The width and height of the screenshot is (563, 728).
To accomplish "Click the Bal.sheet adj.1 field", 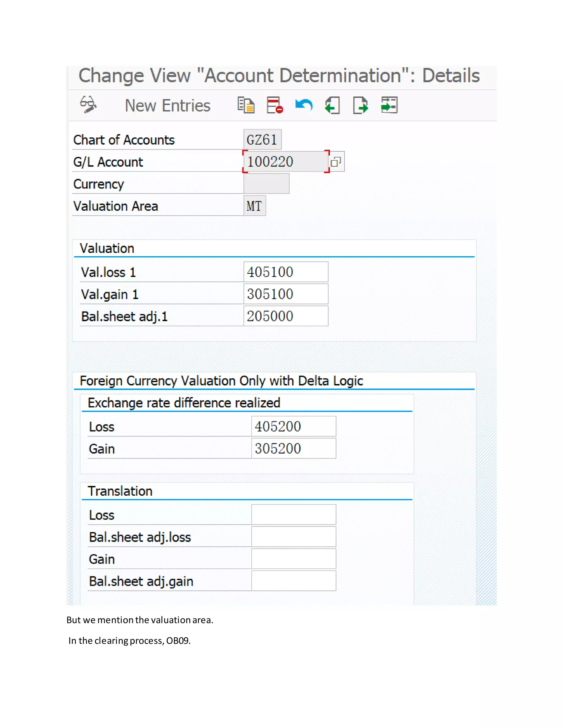I will point(286,316).
